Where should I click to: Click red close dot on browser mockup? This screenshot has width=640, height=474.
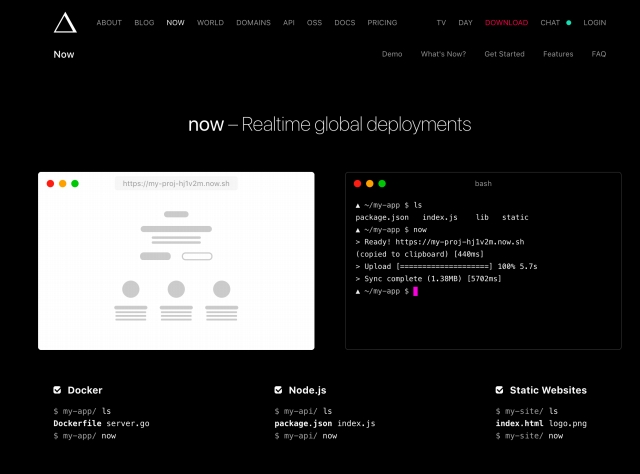50,183
